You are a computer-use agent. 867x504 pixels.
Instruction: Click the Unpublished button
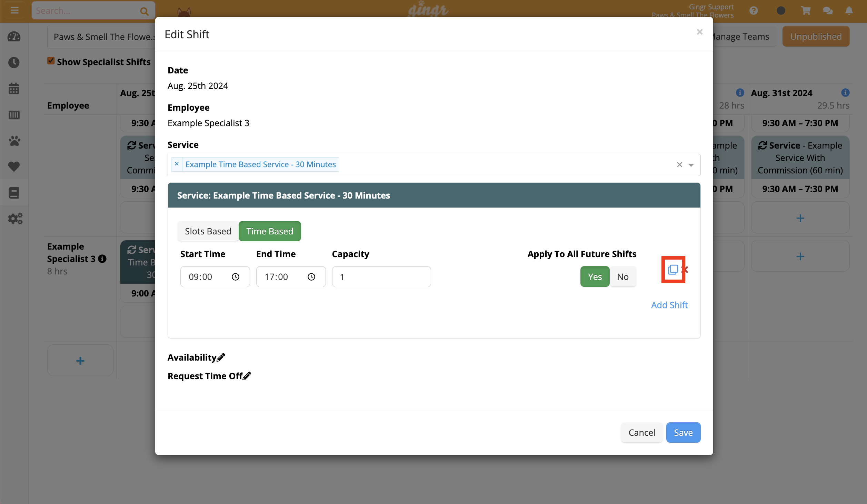[x=816, y=37]
